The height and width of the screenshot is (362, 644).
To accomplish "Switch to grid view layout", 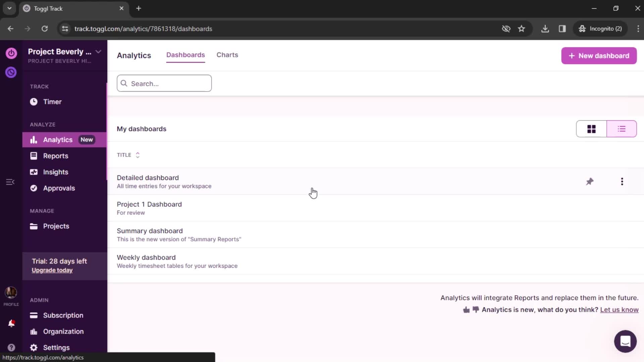I will (591, 129).
